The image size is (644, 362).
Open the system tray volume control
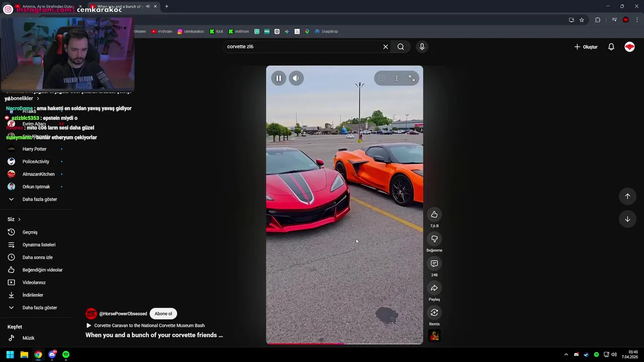click(x=614, y=354)
